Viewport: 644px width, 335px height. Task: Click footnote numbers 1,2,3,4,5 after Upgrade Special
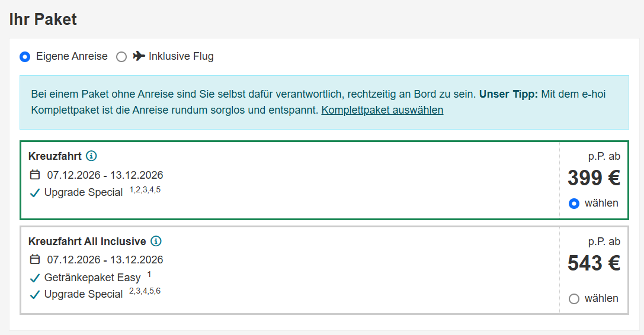[145, 189]
